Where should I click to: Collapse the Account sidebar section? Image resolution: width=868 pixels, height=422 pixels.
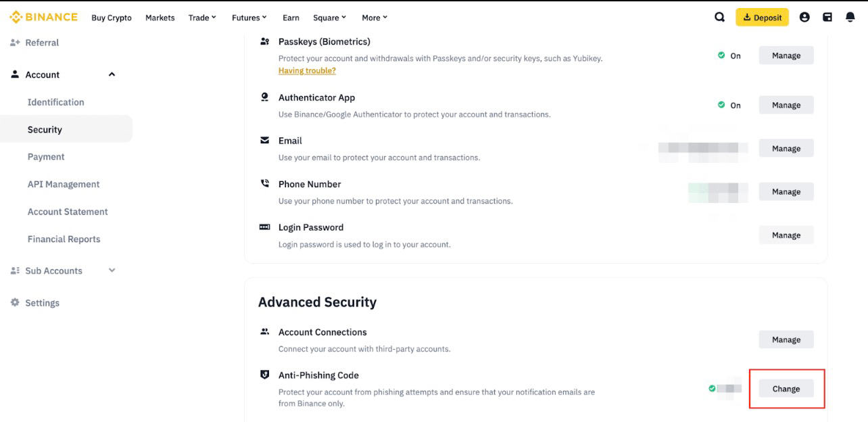click(112, 74)
